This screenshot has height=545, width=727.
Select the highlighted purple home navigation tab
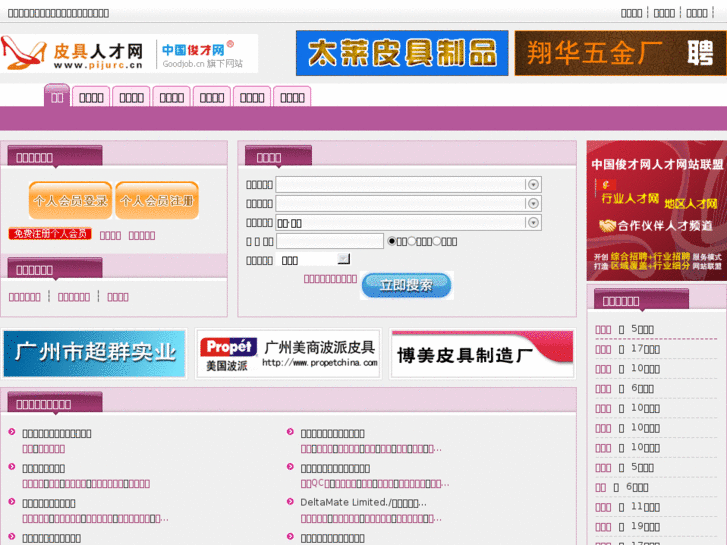point(57,96)
